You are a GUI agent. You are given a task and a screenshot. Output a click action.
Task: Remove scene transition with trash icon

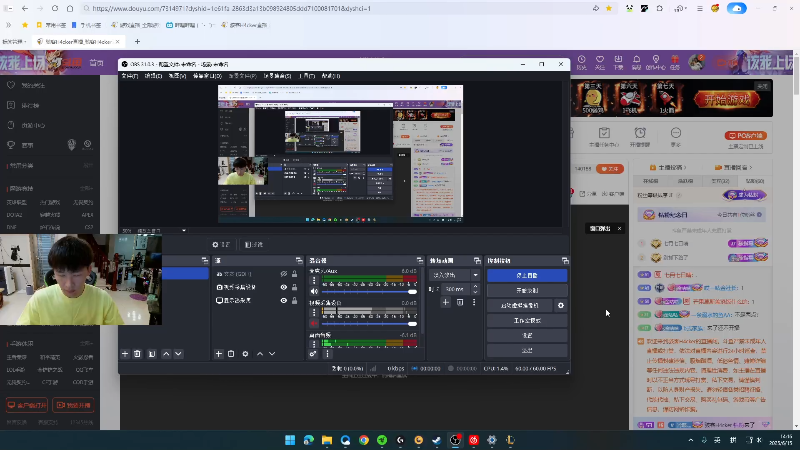[460, 302]
